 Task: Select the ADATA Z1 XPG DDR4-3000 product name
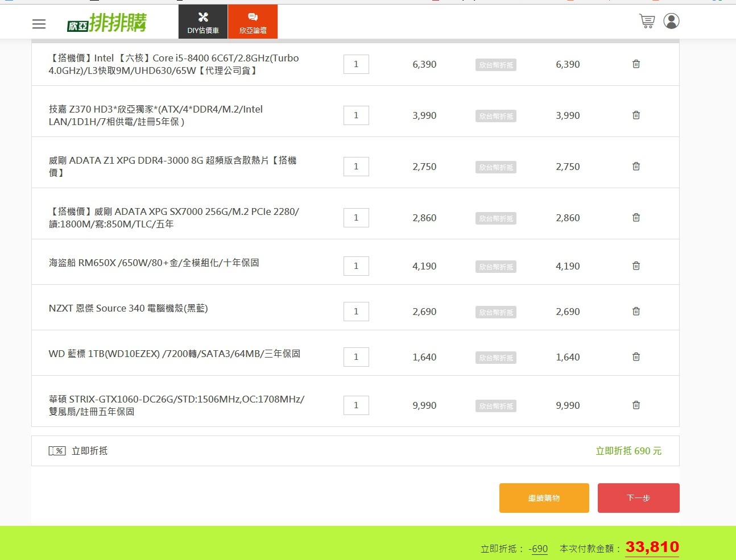point(173,167)
